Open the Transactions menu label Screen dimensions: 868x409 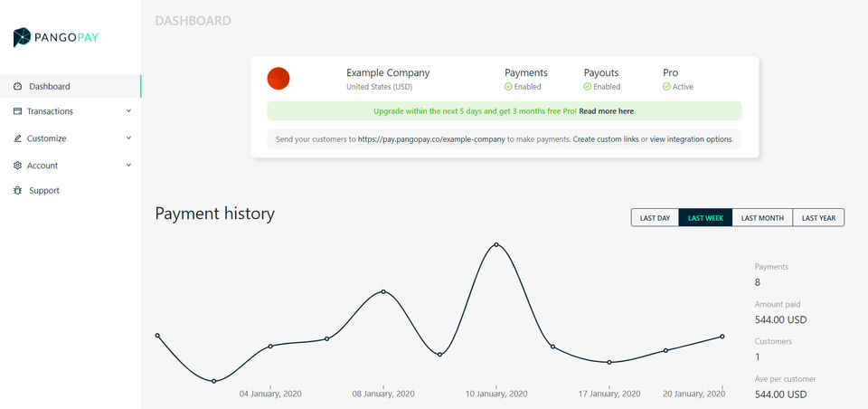[50, 111]
